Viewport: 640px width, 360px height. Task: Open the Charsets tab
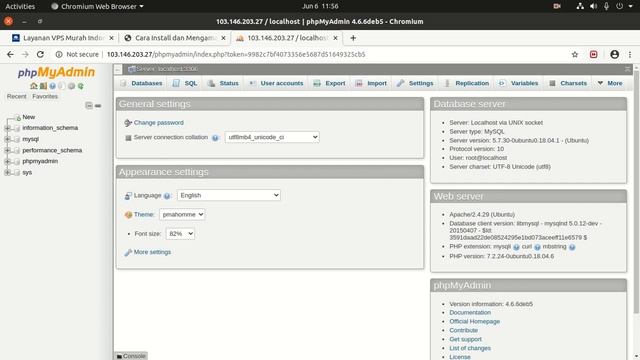pos(568,83)
